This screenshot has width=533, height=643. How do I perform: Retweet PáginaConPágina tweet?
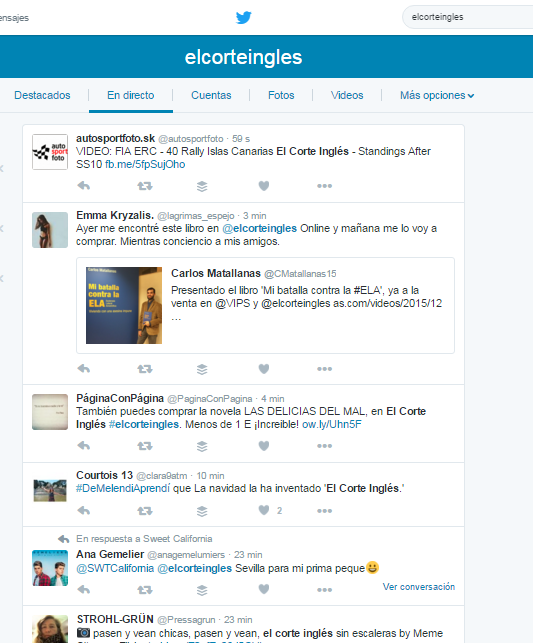tap(145, 446)
